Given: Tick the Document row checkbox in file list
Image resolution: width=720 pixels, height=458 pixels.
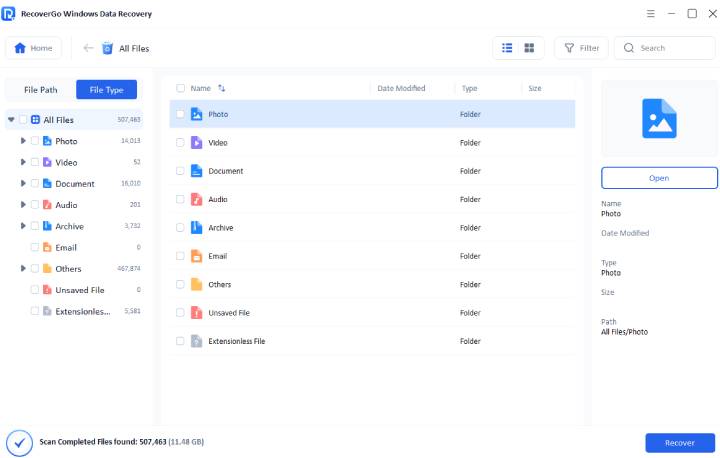Looking at the screenshot, I should 180,171.
